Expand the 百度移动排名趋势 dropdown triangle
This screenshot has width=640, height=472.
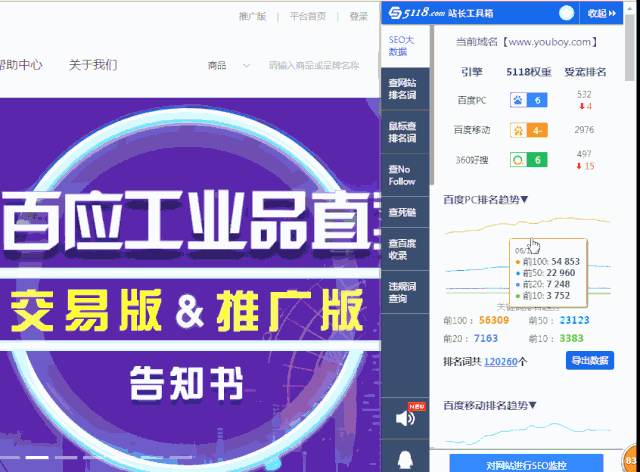pos(532,405)
